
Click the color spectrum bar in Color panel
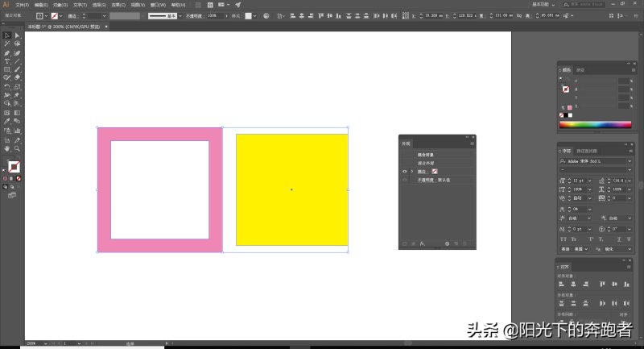point(596,124)
